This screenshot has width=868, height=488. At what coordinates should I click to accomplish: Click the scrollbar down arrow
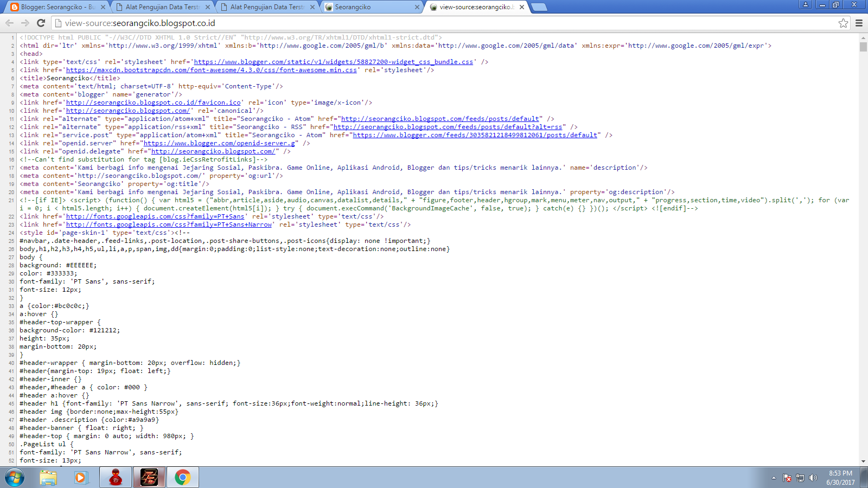[x=863, y=461]
